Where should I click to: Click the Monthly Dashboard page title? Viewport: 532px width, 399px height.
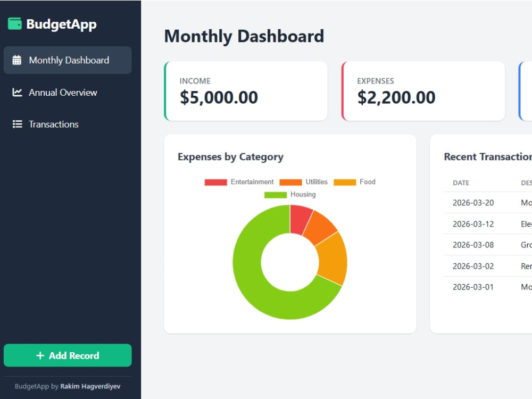tap(244, 36)
